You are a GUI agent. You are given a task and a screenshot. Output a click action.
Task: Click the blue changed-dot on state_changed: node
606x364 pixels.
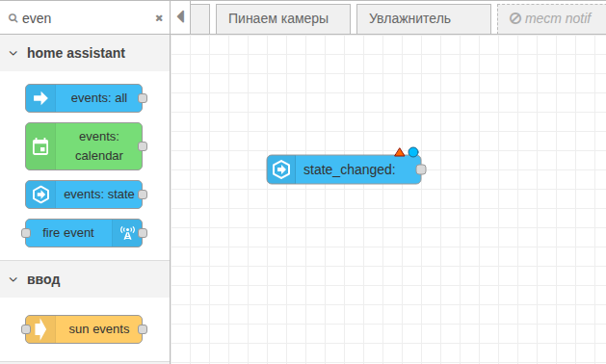coord(413,152)
